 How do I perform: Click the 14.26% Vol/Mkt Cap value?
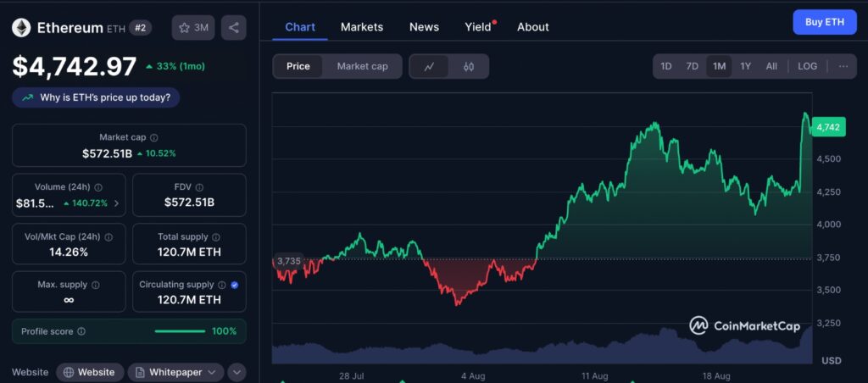click(x=69, y=253)
